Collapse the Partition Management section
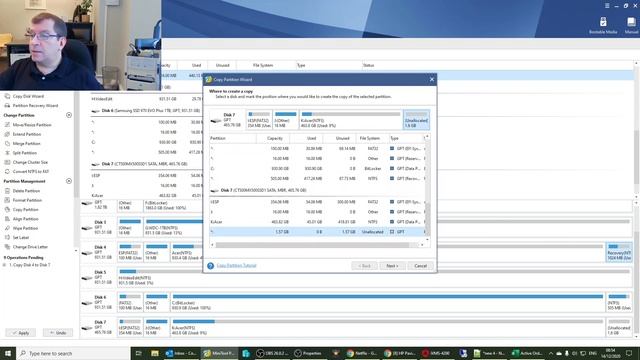Image resolution: width=640 pixels, height=360 pixels. click(x=69, y=181)
